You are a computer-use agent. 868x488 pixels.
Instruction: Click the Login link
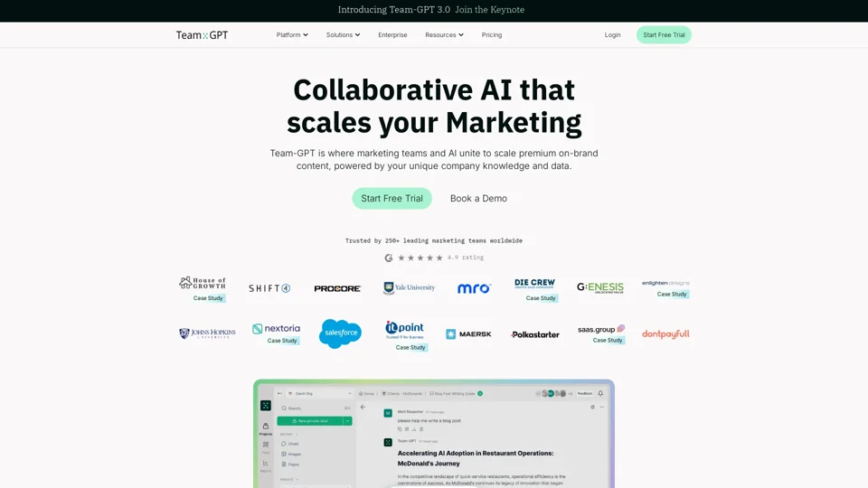pos(612,35)
